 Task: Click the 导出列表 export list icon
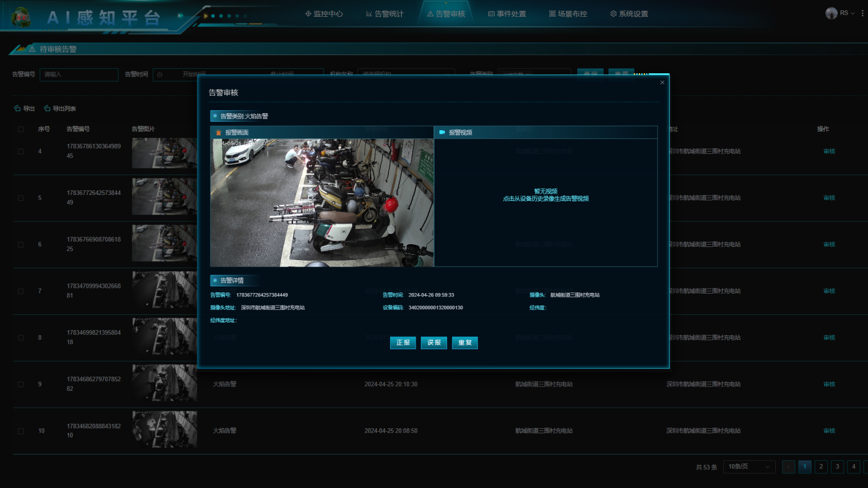(47, 109)
